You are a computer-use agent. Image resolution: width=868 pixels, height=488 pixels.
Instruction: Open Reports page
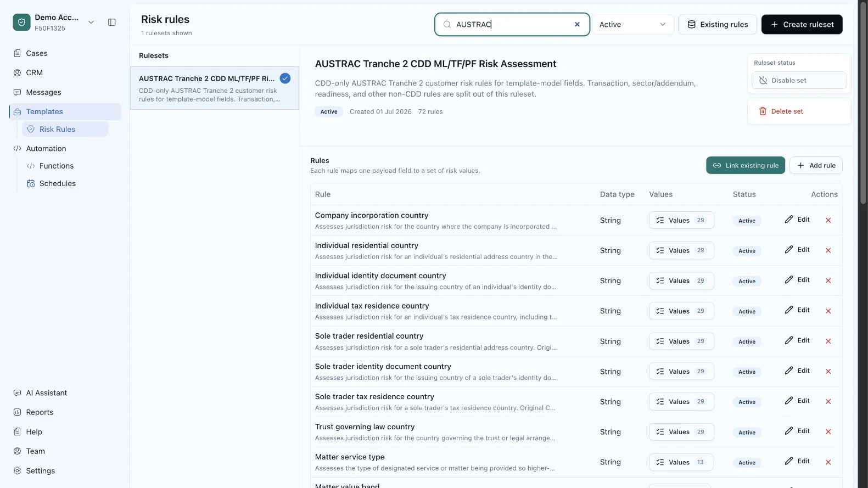40,412
